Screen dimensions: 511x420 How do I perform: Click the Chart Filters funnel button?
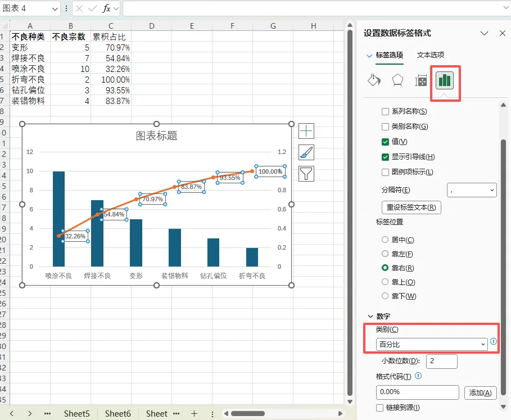pos(306,174)
